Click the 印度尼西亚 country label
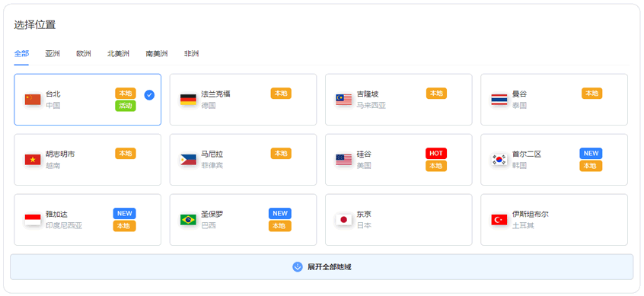The height and width of the screenshot is (296, 644). (x=64, y=226)
